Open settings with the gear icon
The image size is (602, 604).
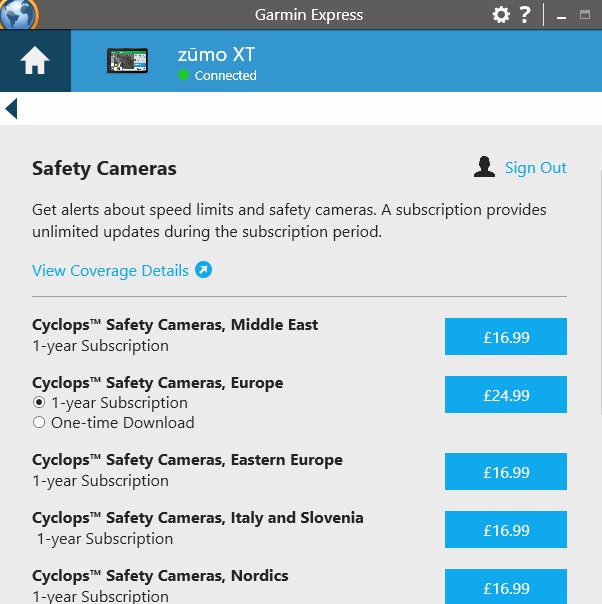[x=501, y=15]
